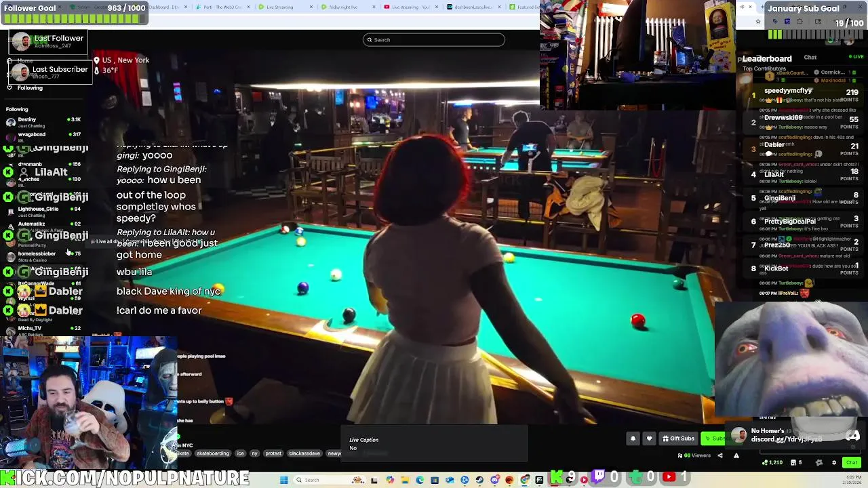Click the 'ice' stream tag
Image resolution: width=868 pixels, height=488 pixels.
point(240,453)
